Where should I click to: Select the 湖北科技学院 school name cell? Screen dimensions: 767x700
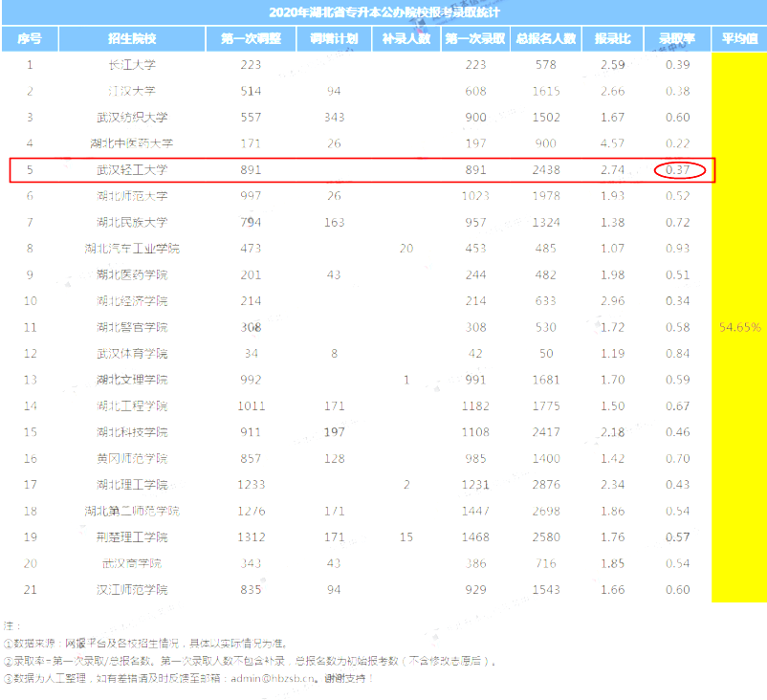click(132, 432)
